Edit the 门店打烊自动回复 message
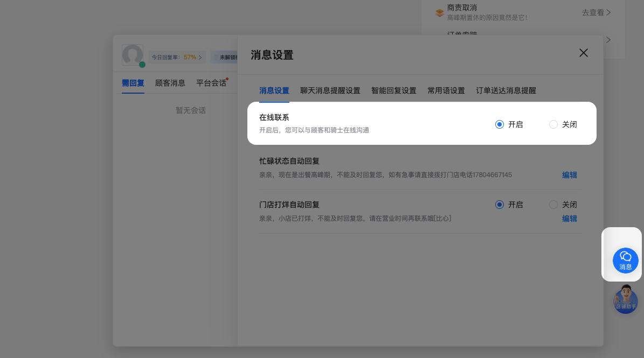 pyautogui.click(x=569, y=219)
